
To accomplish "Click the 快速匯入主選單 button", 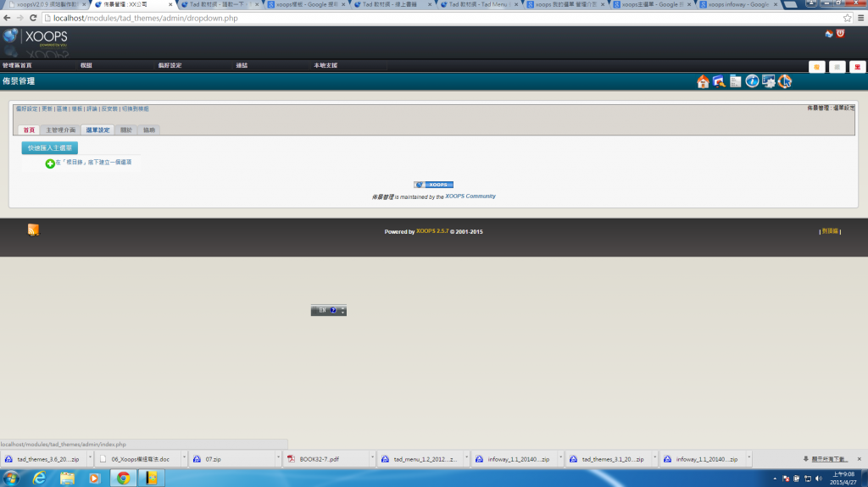I will [49, 148].
